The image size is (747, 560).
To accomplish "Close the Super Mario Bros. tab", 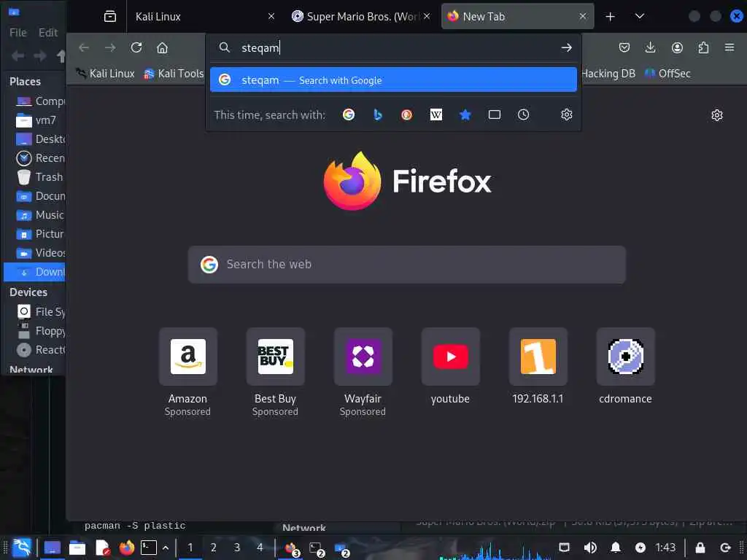I will (x=427, y=17).
